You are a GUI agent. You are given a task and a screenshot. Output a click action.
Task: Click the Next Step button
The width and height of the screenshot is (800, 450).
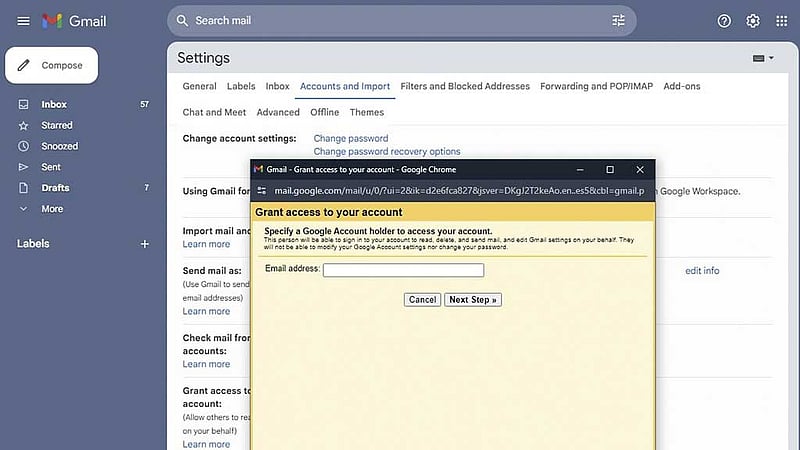click(473, 299)
